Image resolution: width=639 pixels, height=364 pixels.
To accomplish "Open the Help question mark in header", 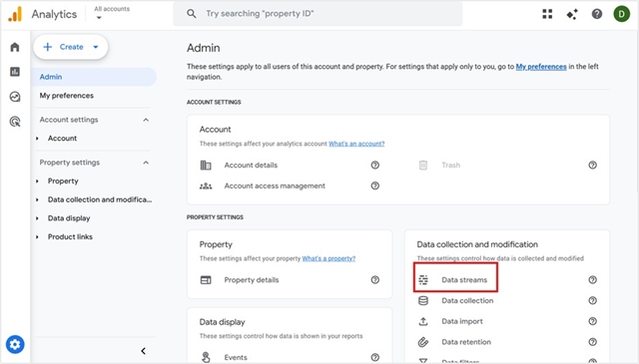I will click(597, 14).
